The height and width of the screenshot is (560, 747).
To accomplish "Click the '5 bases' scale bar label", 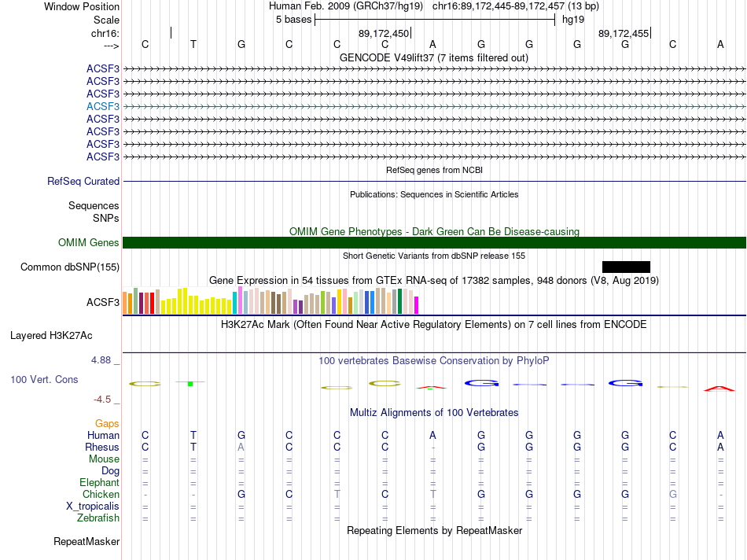I will (x=293, y=20).
